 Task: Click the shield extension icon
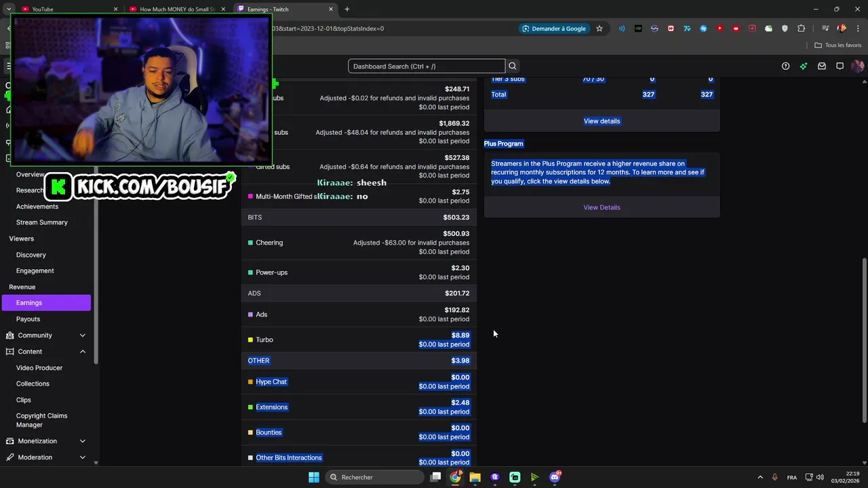point(785,28)
